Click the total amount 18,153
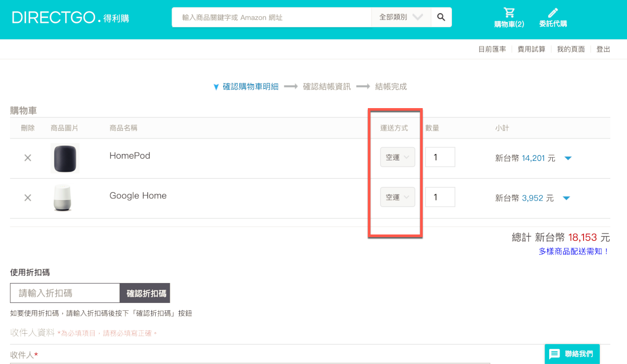 (583, 237)
